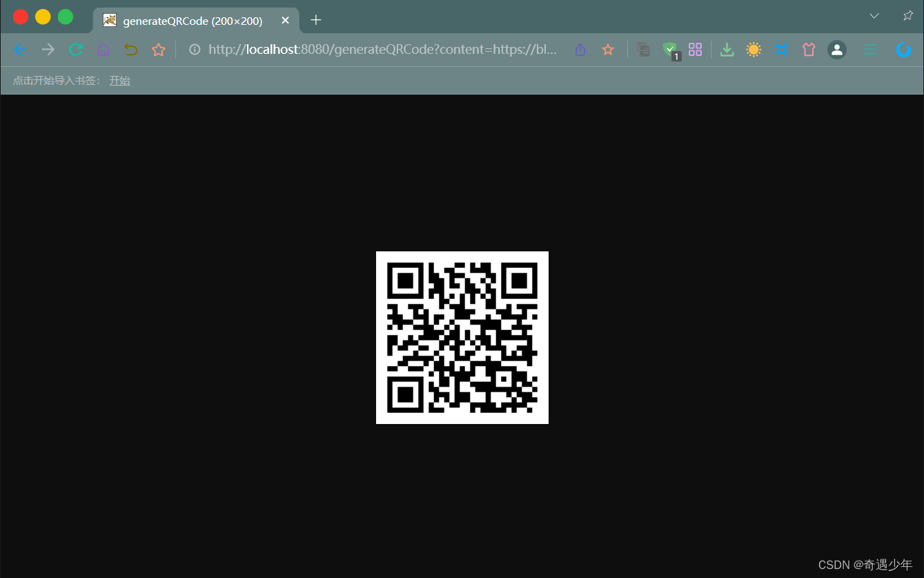Reload the page with the refresh icon
This screenshot has height=578, width=924.
pyautogui.click(x=76, y=50)
